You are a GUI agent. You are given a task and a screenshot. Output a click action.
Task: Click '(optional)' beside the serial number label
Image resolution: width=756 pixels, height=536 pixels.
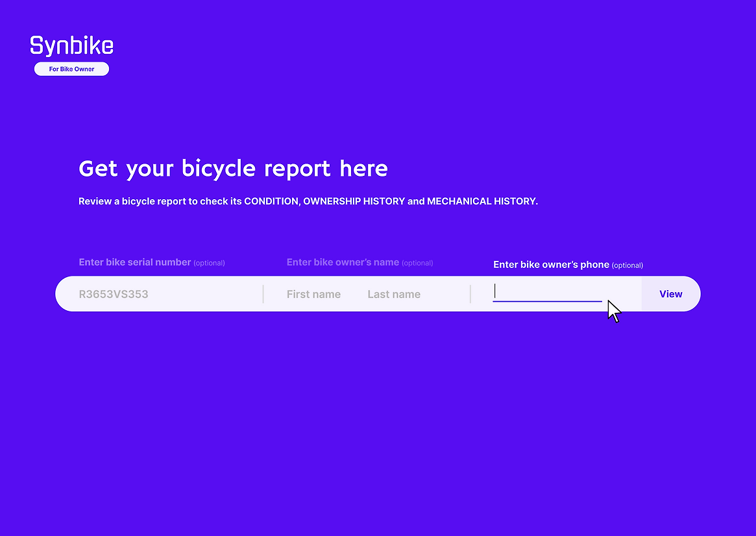pos(209,263)
